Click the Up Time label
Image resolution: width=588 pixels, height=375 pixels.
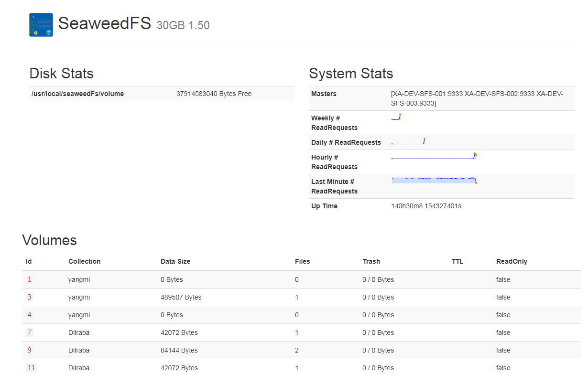coord(324,206)
